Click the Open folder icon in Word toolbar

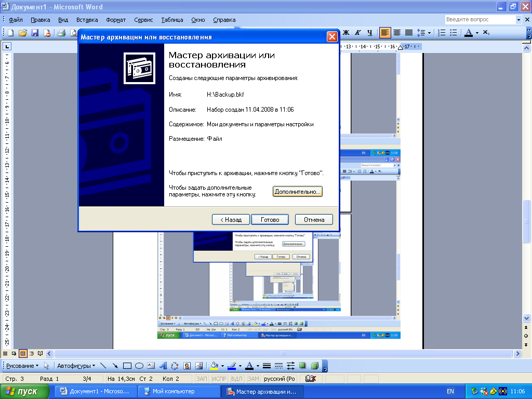[23, 33]
